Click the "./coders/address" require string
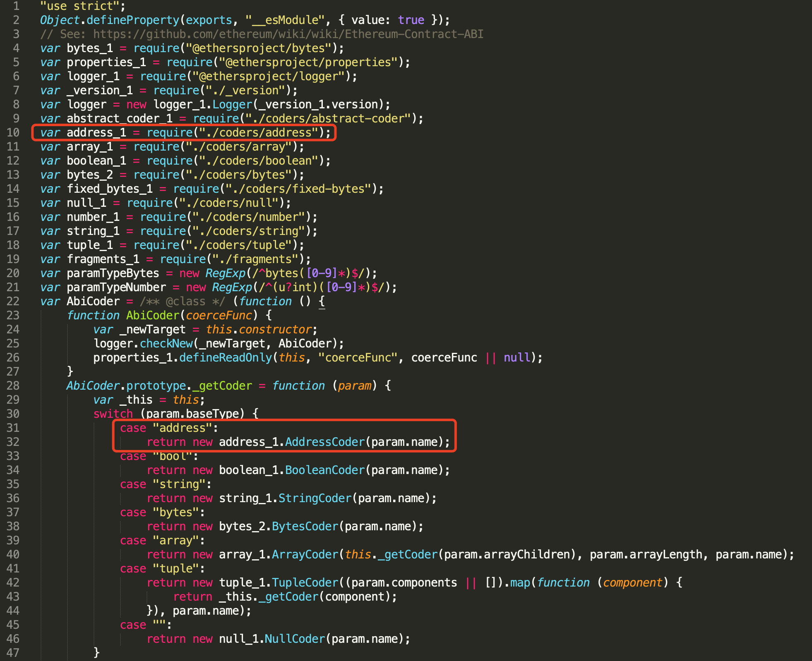This screenshot has height=661, width=812. [259, 132]
